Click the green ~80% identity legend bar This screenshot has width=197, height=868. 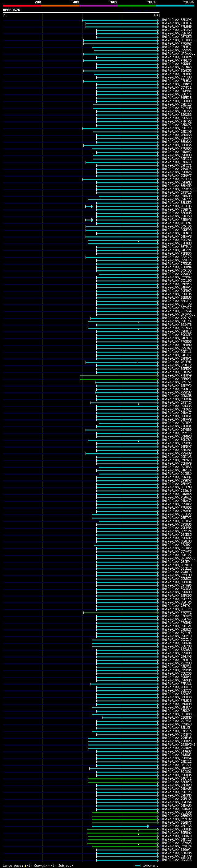coord(137,6)
